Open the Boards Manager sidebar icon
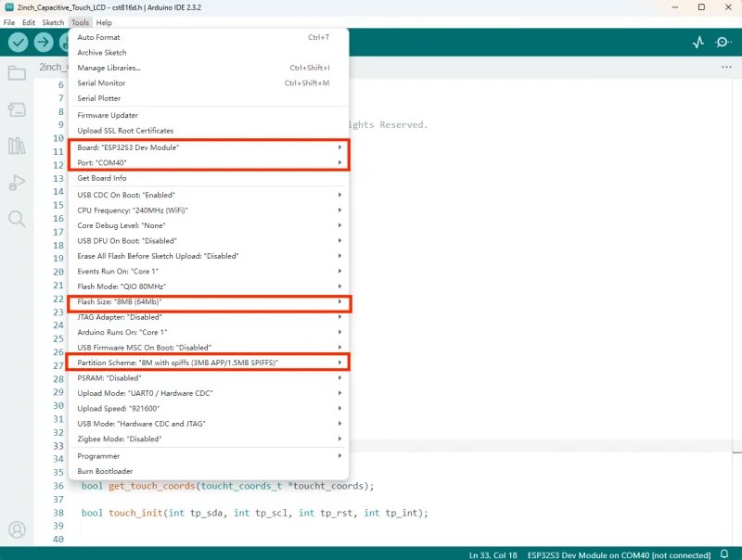The image size is (742, 560). (x=17, y=109)
